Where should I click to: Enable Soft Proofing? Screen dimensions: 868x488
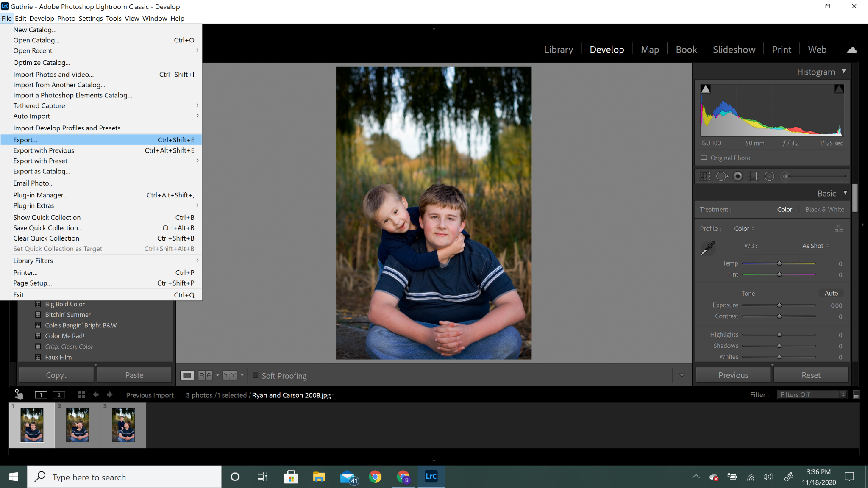(x=256, y=375)
